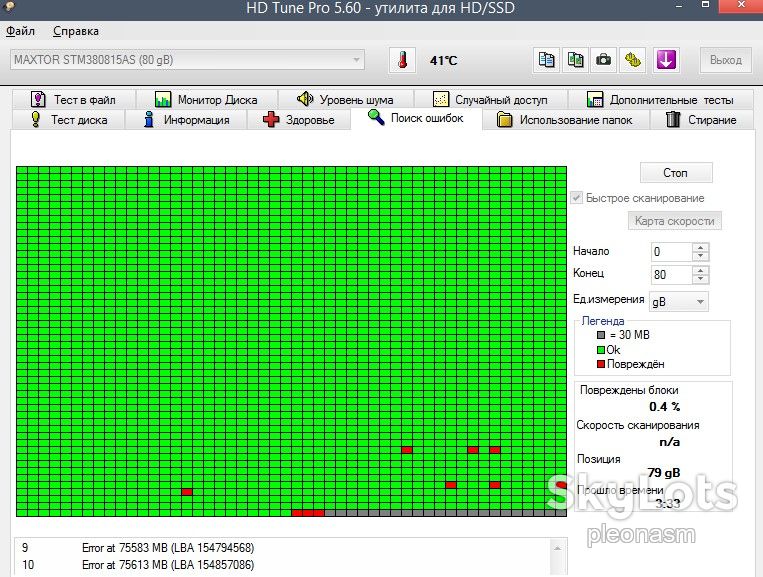763x577 pixels.
Task: Click the camera save screenshot icon
Action: [x=603, y=60]
